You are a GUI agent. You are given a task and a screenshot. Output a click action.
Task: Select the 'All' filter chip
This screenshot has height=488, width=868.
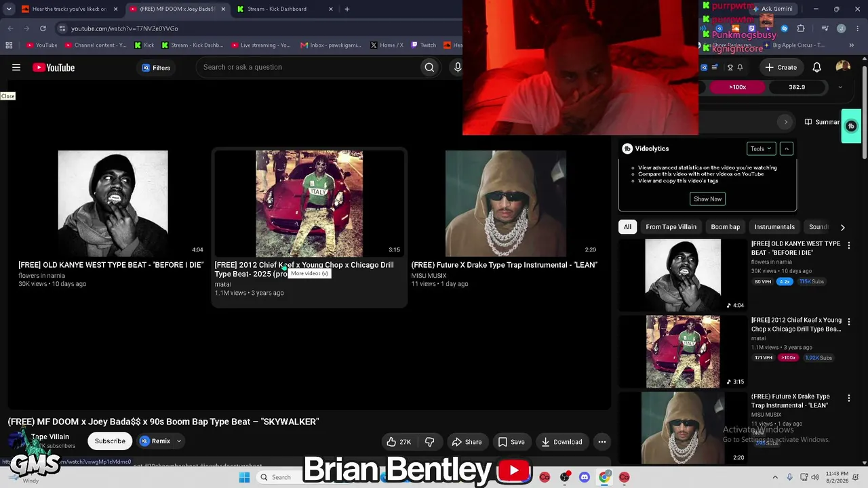(628, 227)
